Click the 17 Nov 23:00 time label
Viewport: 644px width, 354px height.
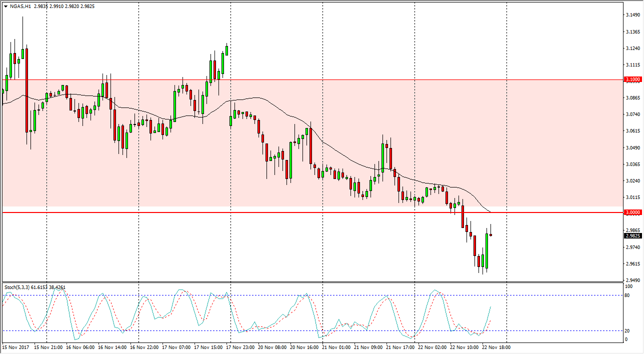pyautogui.click(x=242, y=346)
